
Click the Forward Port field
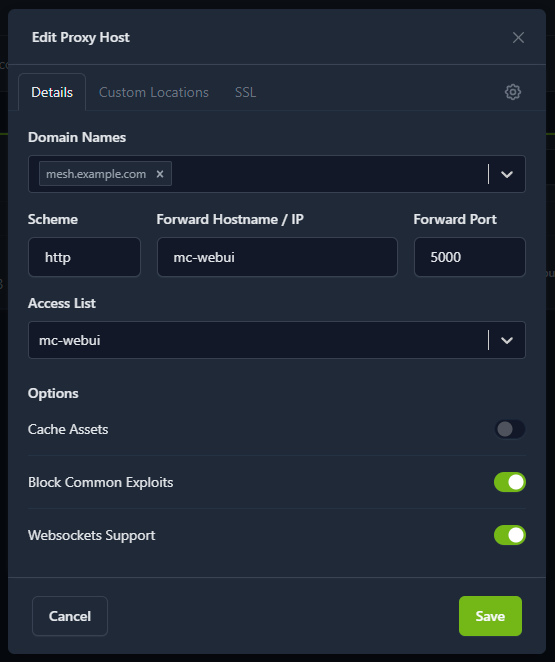(470, 257)
